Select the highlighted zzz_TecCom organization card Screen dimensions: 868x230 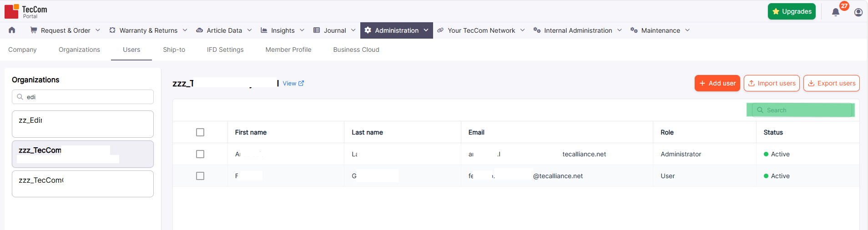pos(83,154)
